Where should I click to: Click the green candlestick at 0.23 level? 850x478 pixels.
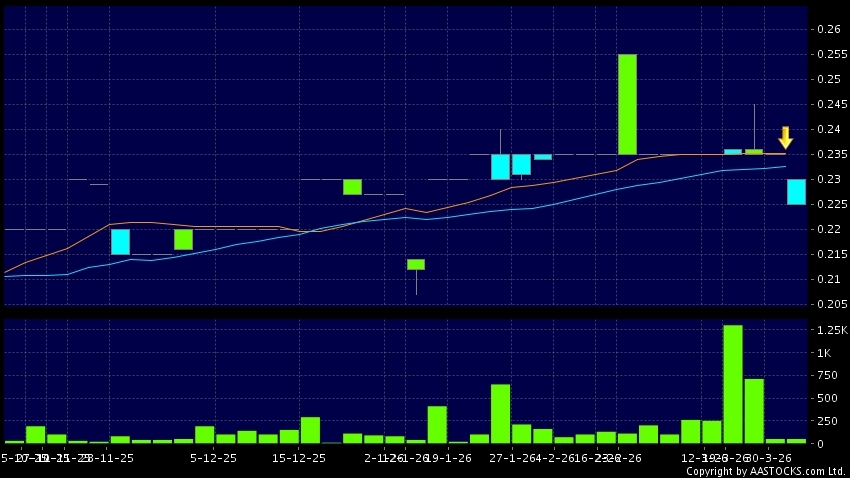[352, 187]
